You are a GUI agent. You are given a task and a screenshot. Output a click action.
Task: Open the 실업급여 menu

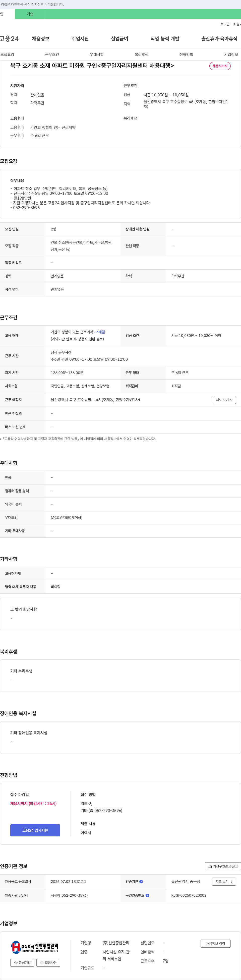(119, 38)
